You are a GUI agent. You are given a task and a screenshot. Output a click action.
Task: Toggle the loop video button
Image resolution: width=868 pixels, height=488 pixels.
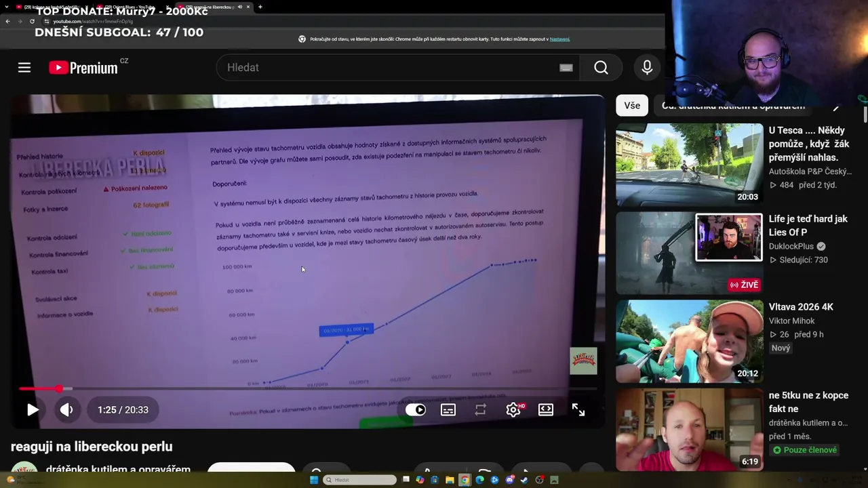click(481, 409)
